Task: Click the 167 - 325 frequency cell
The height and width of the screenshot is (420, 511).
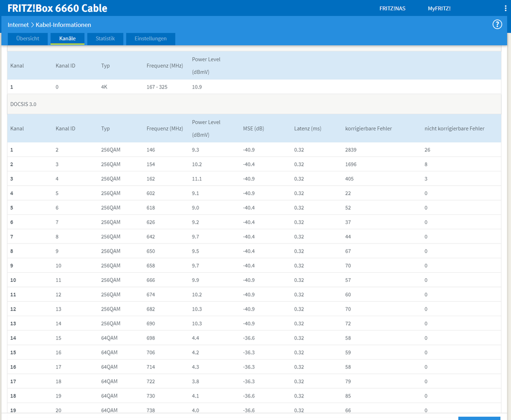Action: click(x=157, y=87)
